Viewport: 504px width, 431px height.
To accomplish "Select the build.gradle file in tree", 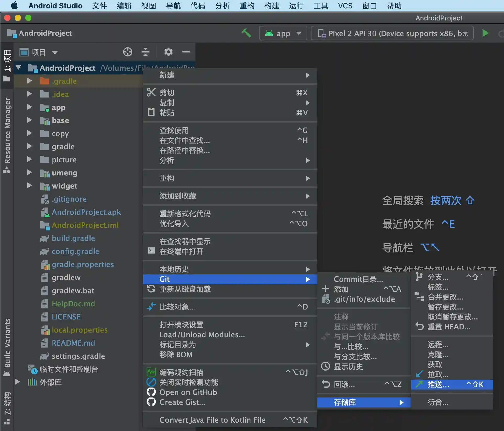I will 73,238.
